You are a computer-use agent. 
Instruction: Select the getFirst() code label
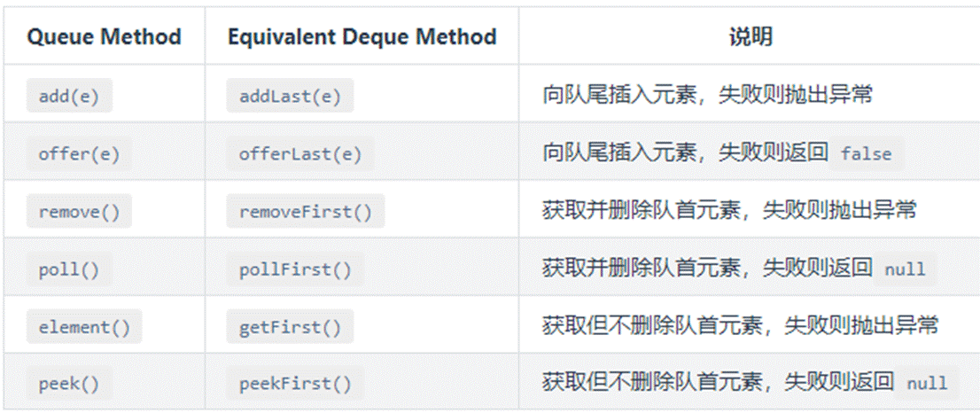(290, 327)
